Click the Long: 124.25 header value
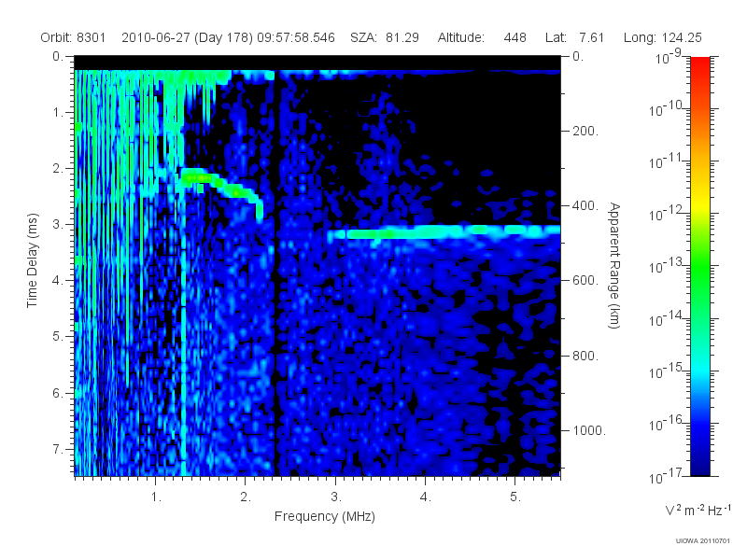747x560 pixels. point(663,37)
